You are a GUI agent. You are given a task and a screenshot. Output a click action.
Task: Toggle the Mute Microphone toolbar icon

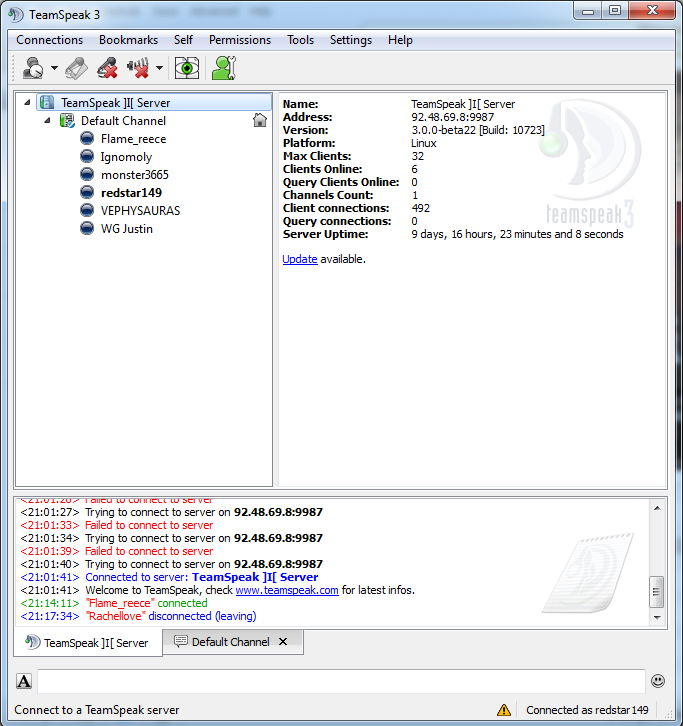pos(107,68)
